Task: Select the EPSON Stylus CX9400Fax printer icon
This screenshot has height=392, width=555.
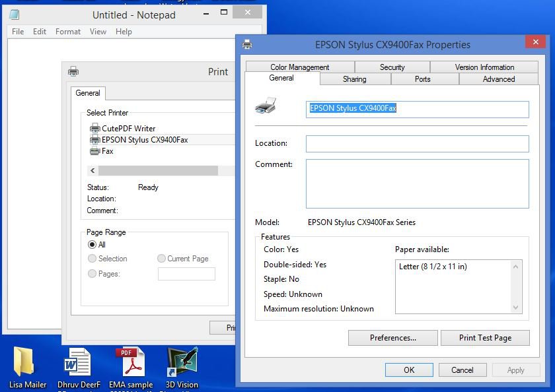Action: tap(94, 140)
